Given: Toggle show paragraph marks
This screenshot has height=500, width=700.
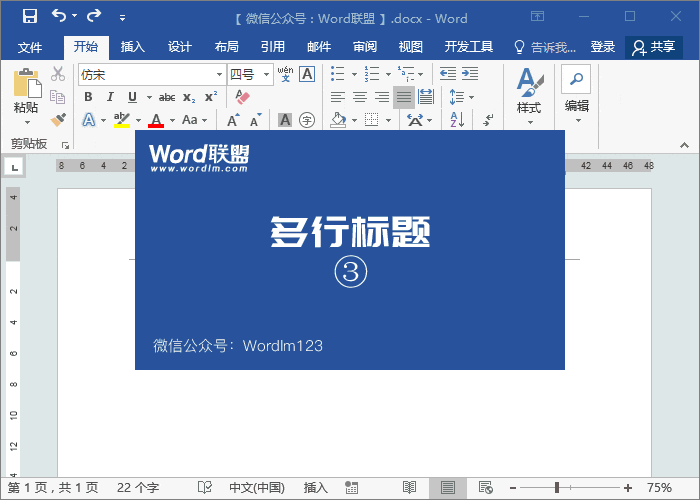Looking at the screenshot, I should click(488, 120).
